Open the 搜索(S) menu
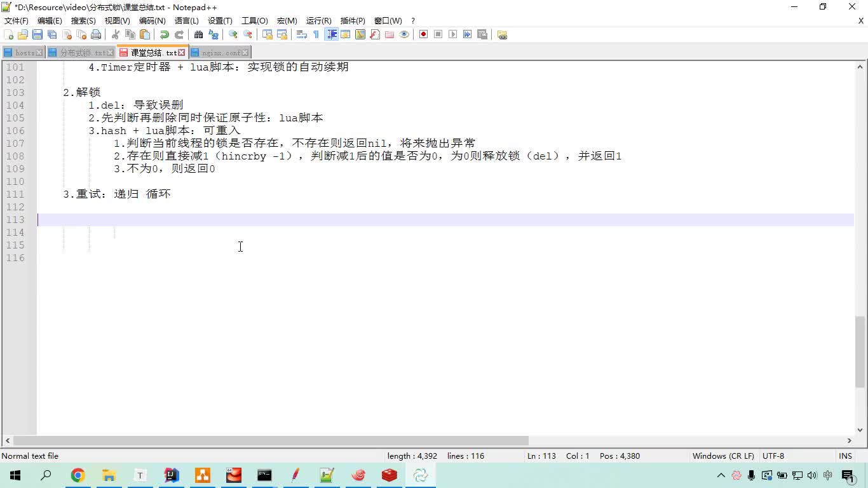This screenshot has height=488, width=868. click(x=83, y=21)
